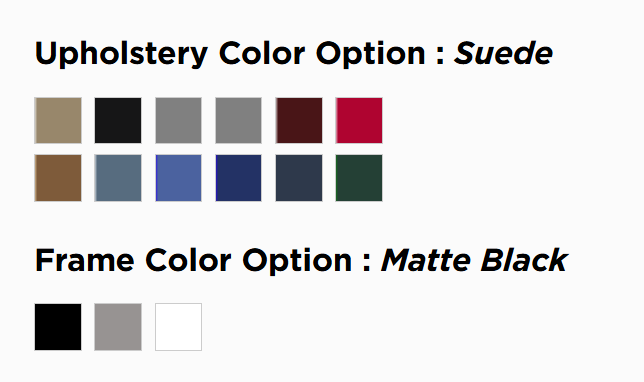This screenshot has width=644, height=382.
Task: Choose the periwinkle blue upholstery swatch
Action: click(178, 178)
